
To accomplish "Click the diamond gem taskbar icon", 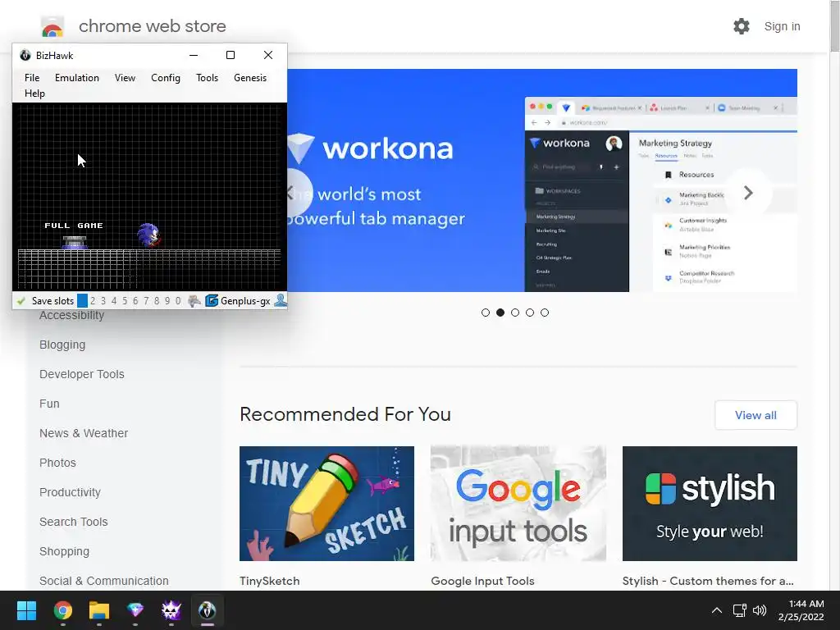I will (135, 610).
